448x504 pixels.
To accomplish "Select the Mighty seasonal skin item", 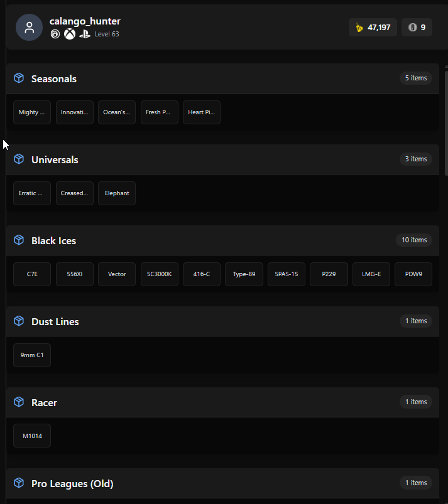I will click(x=32, y=112).
